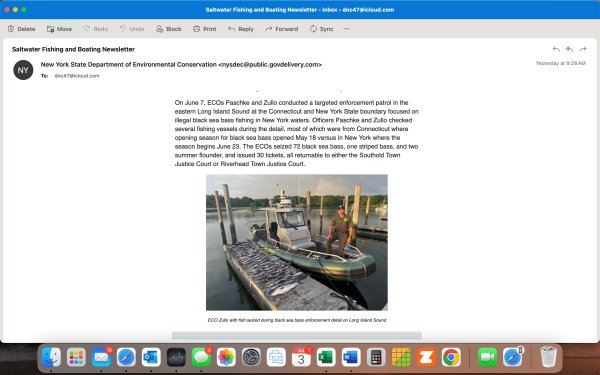Block the sender using Block button
Image resolution: width=600 pixels, height=375 pixels.
pyautogui.click(x=169, y=29)
